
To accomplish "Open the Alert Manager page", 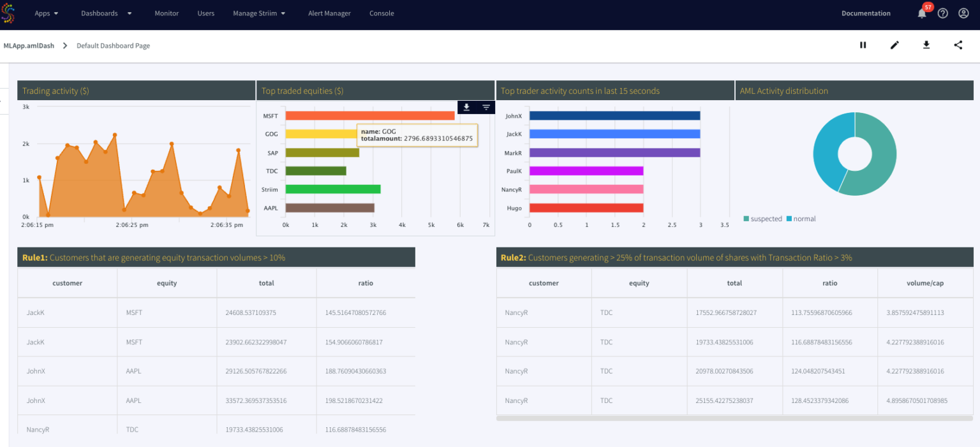I will coord(329,13).
